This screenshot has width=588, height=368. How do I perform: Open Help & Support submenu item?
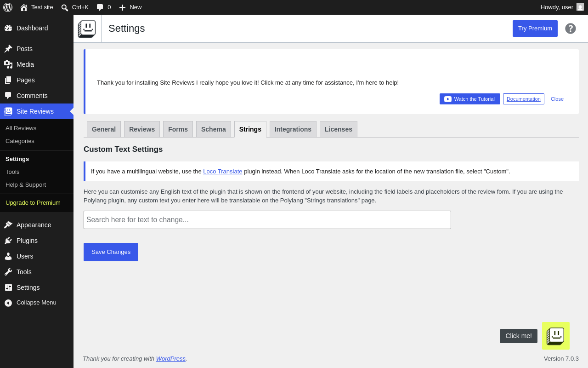37,184
